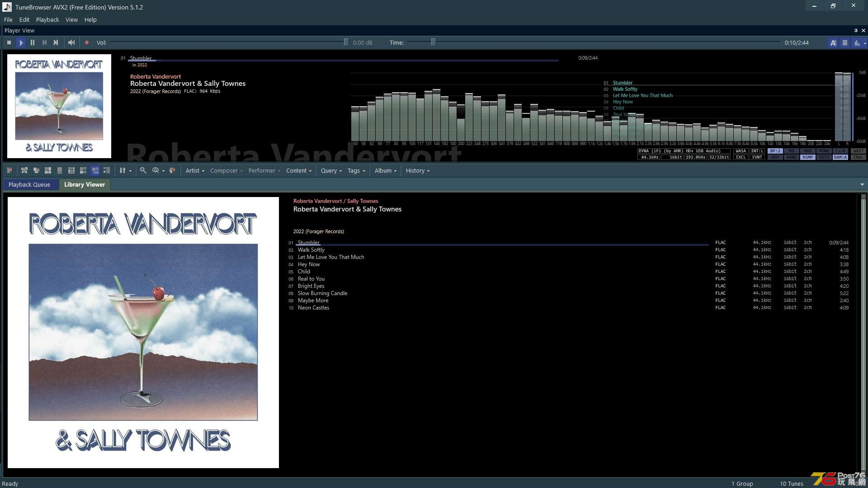
Task: Select the stacked covers view icon
Action: tap(36, 170)
